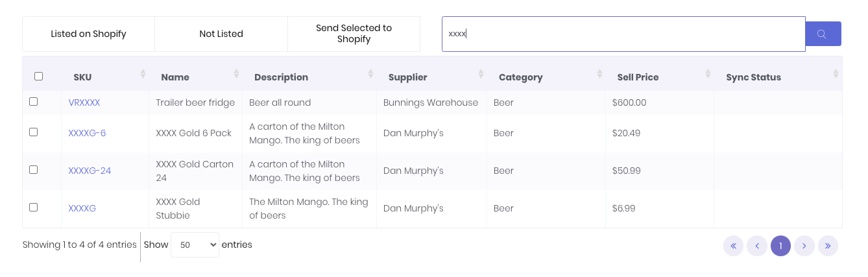Toggle the select-all header checkbox
This screenshot has height=277, width=868.
coord(38,77)
